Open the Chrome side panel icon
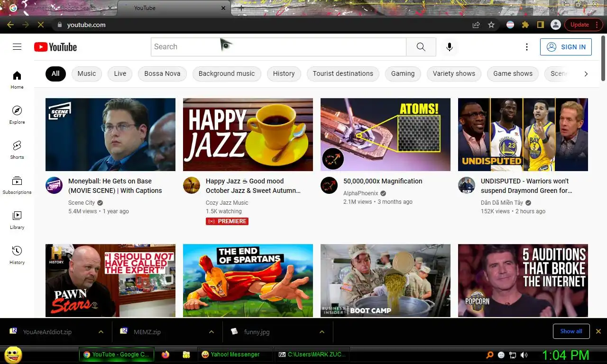Viewport: 607px width, 364px height. 540,25
